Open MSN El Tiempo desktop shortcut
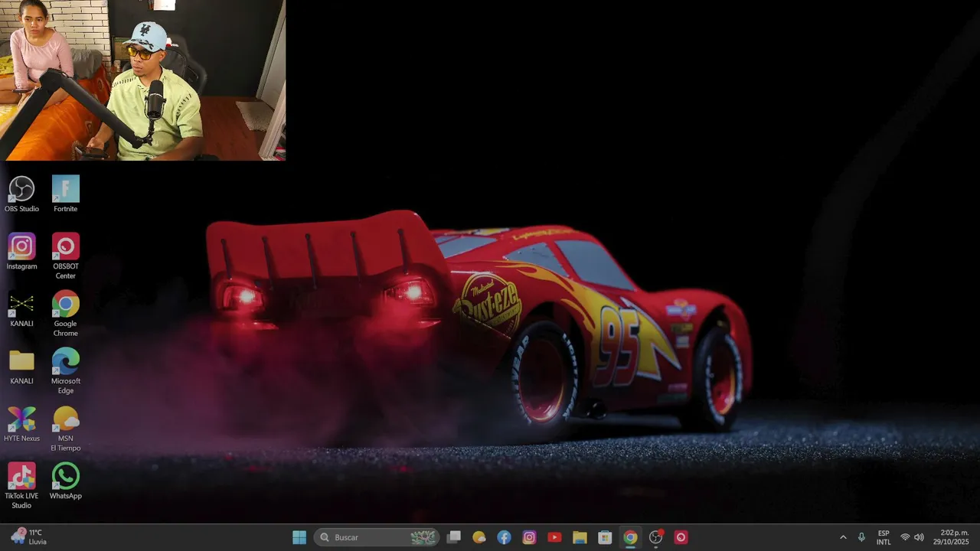 (x=66, y=428)
